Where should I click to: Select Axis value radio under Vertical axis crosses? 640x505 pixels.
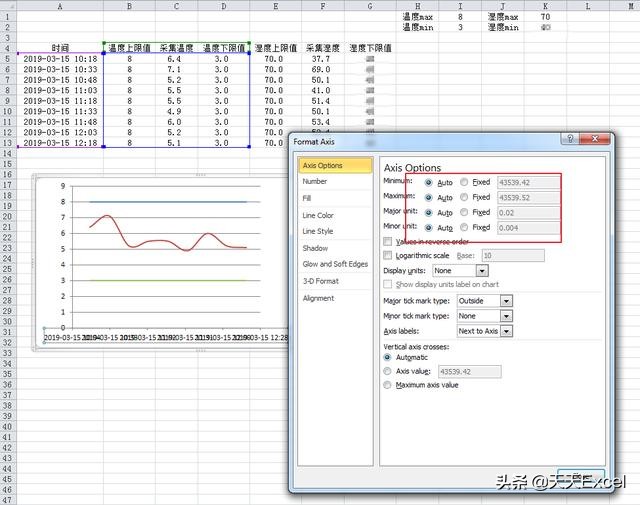388,371
